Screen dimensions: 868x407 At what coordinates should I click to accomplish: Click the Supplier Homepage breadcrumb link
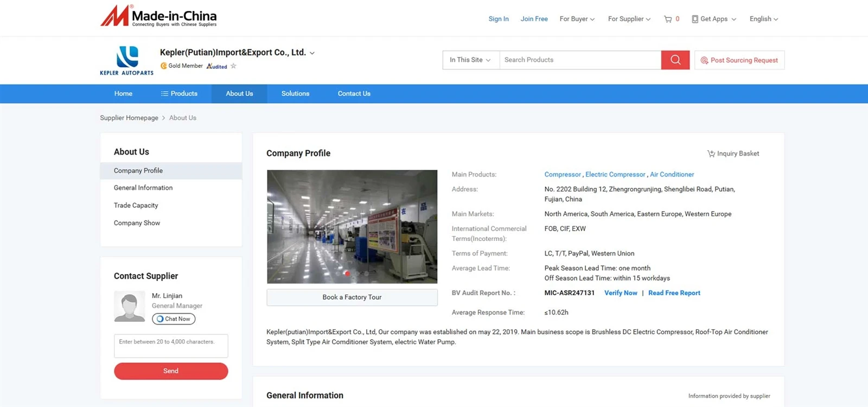[129, 118]
